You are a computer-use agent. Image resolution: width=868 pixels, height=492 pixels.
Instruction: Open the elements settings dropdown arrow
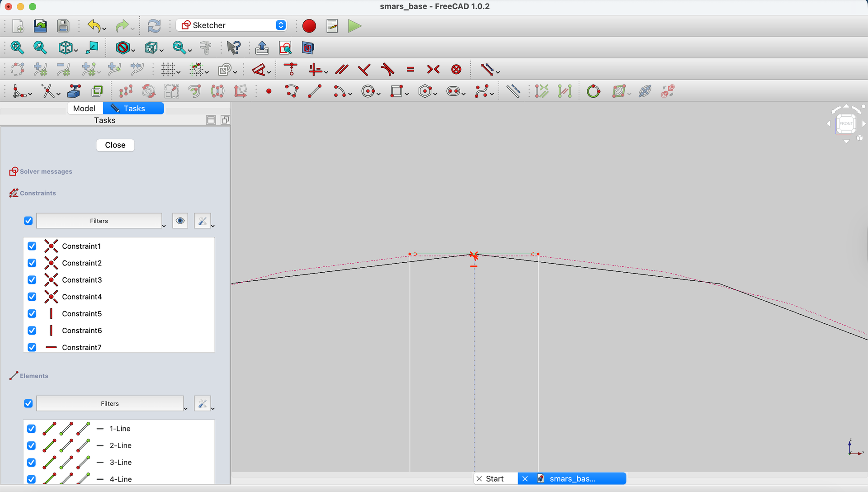click(x=212, y=408)
